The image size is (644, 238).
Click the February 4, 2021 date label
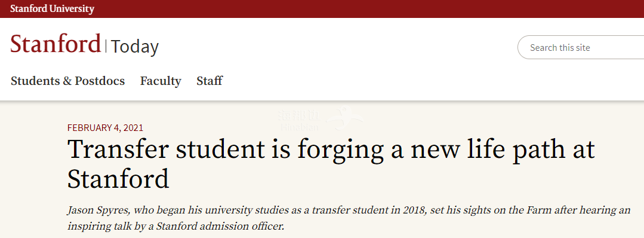(x=105, y=127)
